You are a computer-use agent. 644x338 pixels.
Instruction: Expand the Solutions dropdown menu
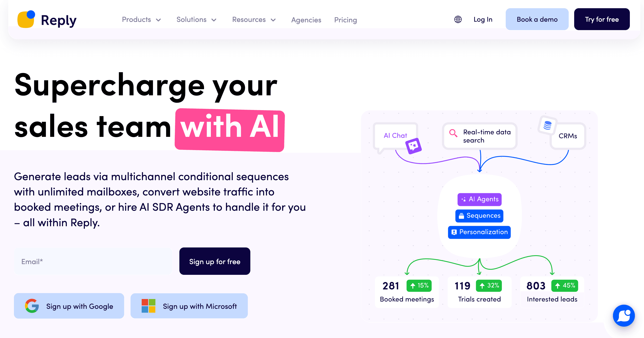point(196,20)
